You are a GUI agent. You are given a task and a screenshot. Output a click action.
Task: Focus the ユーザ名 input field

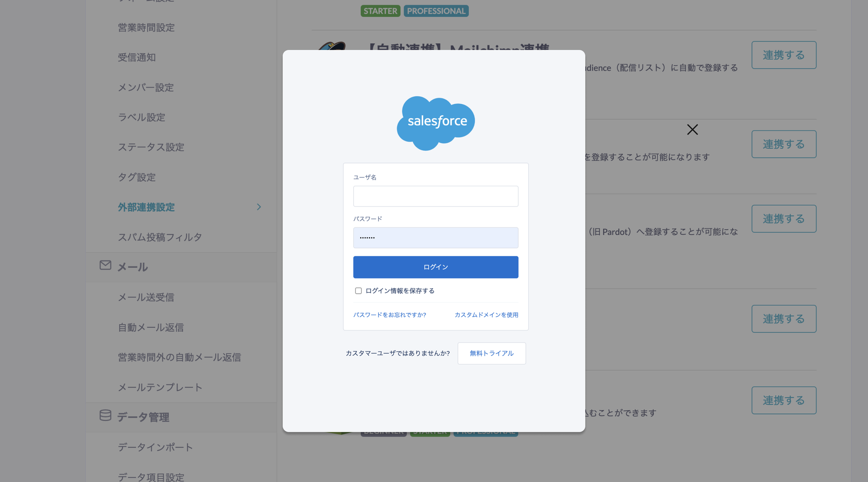tap(436, 196)
